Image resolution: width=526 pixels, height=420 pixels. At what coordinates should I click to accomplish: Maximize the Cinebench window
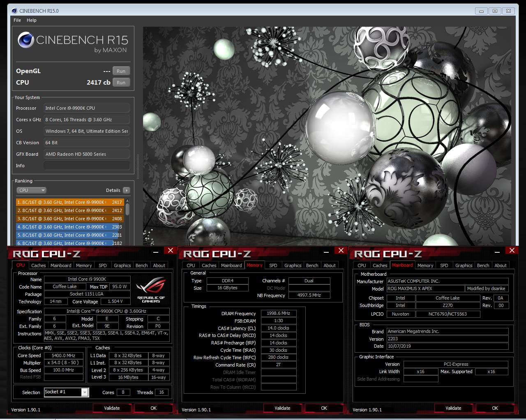(x=495, y=11)
